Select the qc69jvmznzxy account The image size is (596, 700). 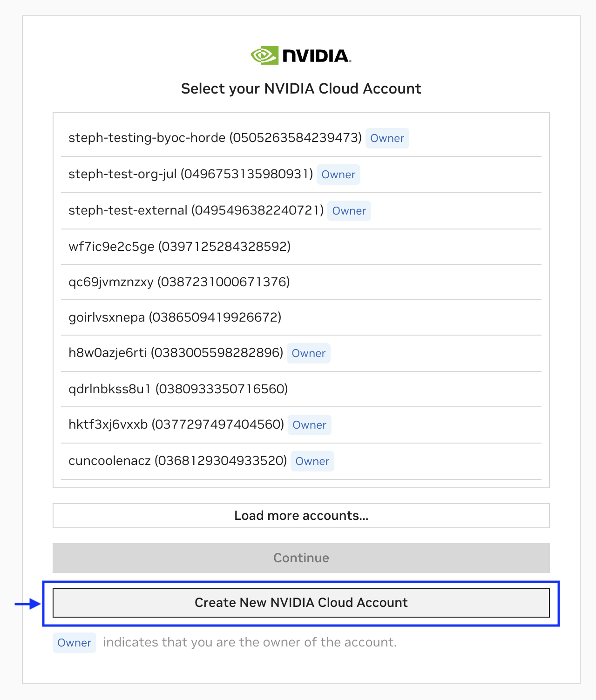179,282
